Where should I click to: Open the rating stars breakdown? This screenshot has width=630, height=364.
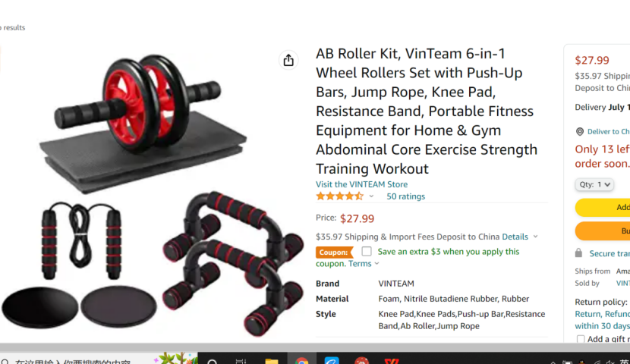click(339, 196)
